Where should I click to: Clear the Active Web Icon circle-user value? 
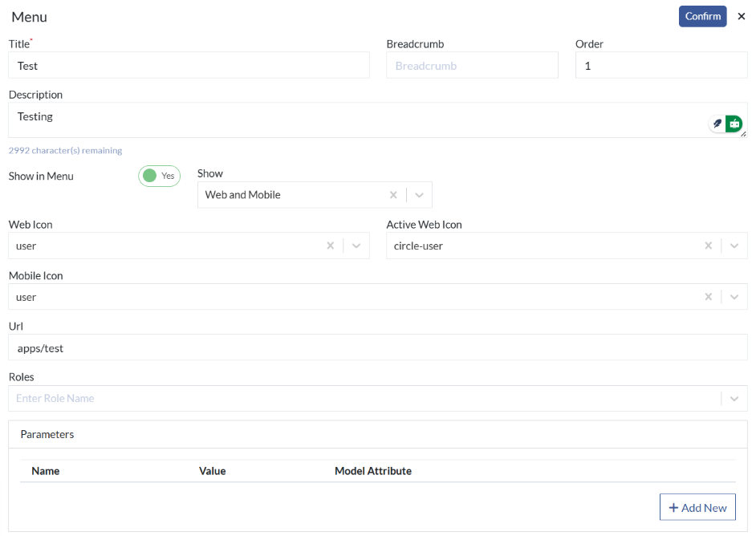tap(709, 246)
